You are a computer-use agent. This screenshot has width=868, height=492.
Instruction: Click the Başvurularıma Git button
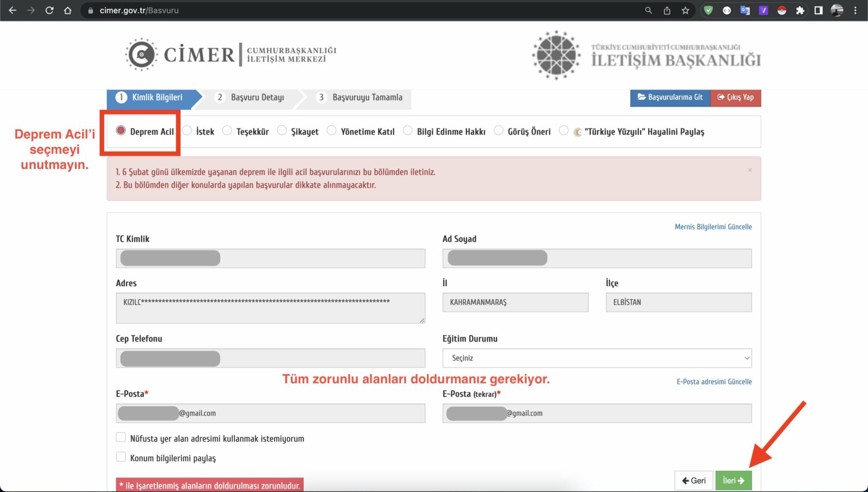[670, 97]
